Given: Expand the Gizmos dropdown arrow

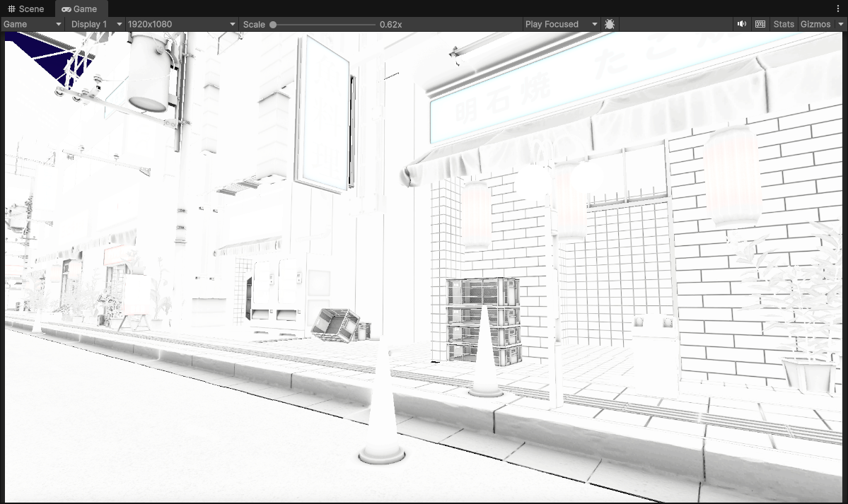Looking at the screenshot, I should 841,24.
